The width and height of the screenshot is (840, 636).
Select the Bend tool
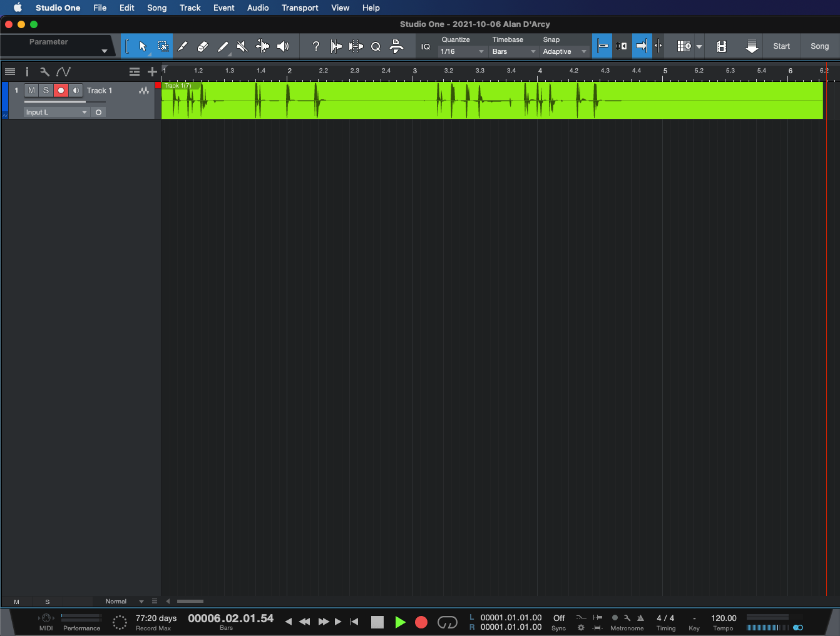[262, 46]
